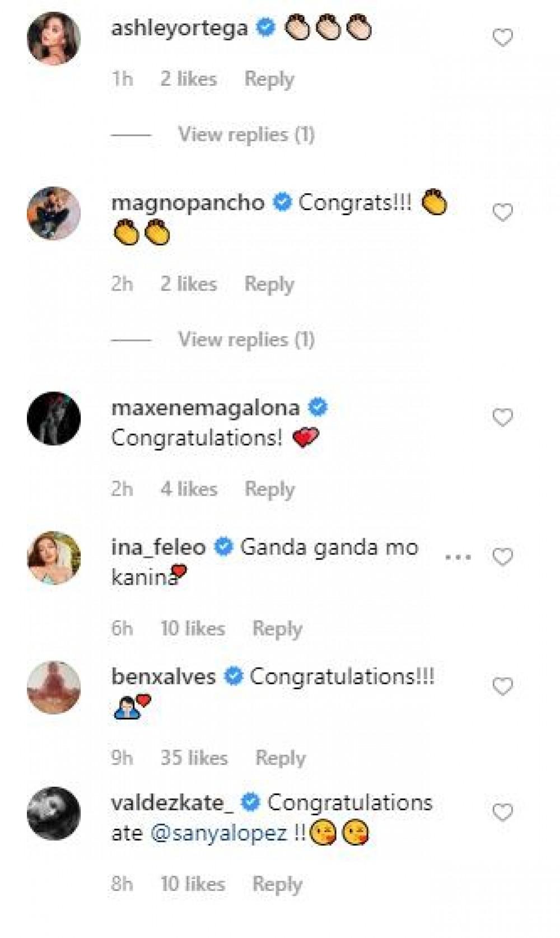The height and width of the screenshot is (938, 560).
Task: Open magnopancho's avatar
Action: pos(54,213)
